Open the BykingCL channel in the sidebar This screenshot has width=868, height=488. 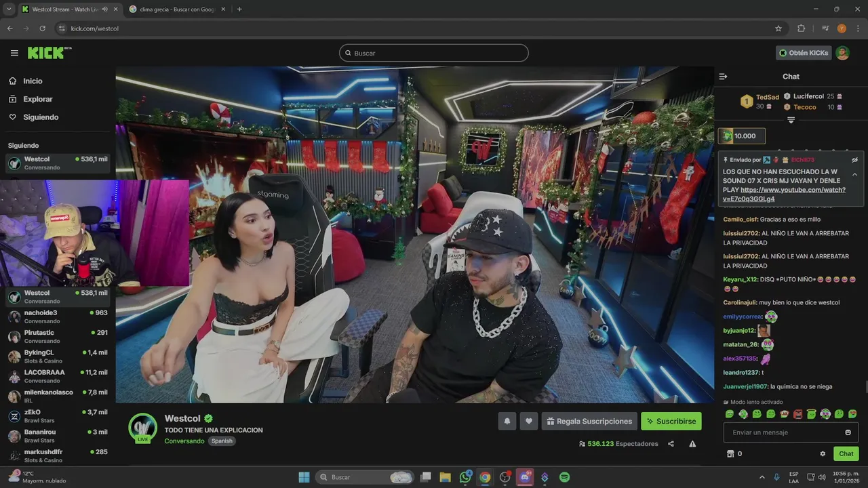(58, 357)
